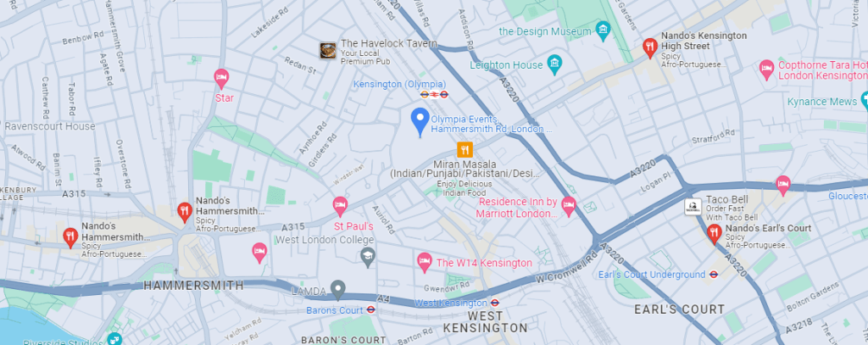Open the Copthorne Tara Hotel pin
Viewport: 868px width, 345px height.
766,70
